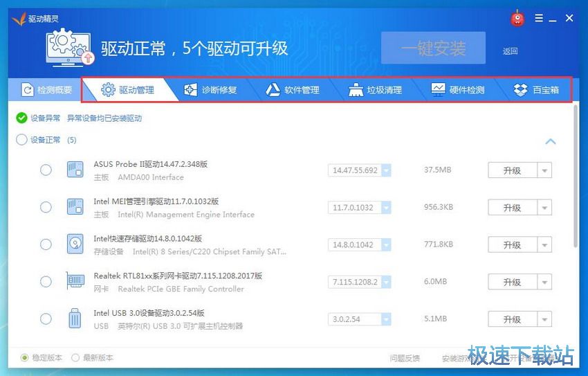Choose the 稳定版本 radio option

(x=24, y=357)
